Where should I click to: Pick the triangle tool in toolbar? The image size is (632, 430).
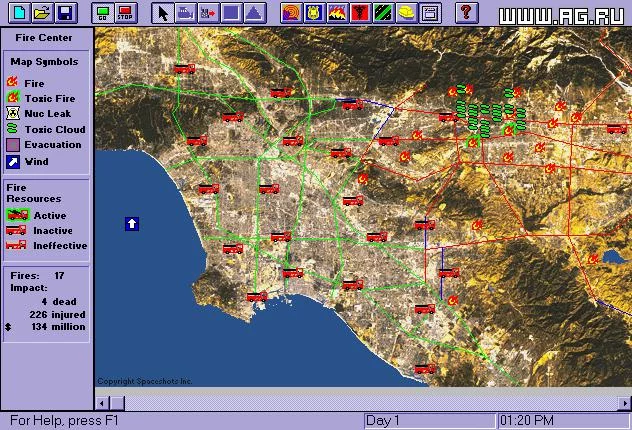pos(254,13)
